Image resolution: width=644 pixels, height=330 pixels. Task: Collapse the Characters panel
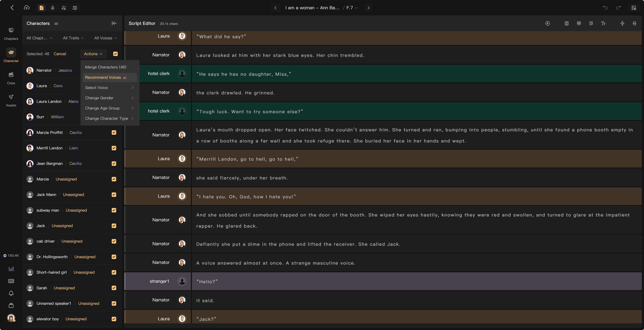(x=114, y=23)
